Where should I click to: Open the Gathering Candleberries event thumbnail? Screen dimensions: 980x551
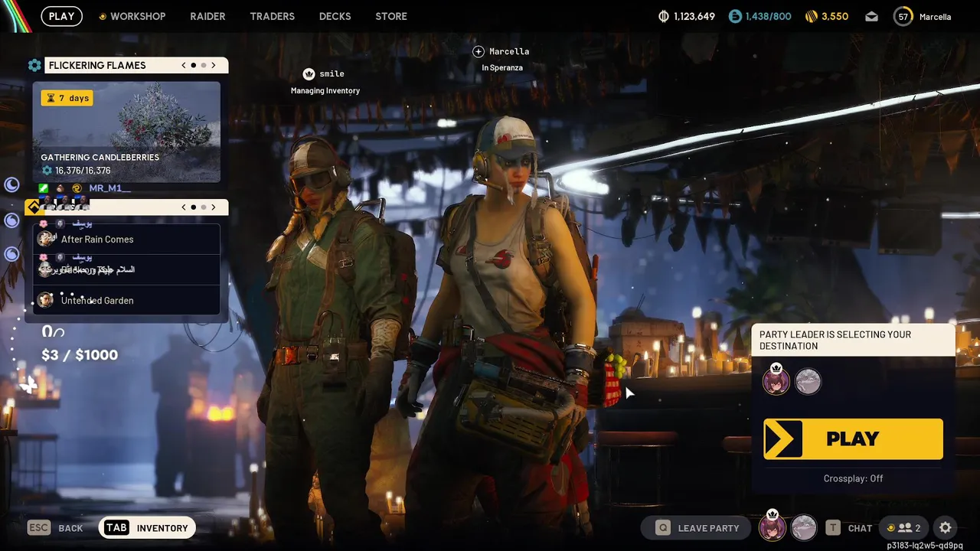[126, 132]
